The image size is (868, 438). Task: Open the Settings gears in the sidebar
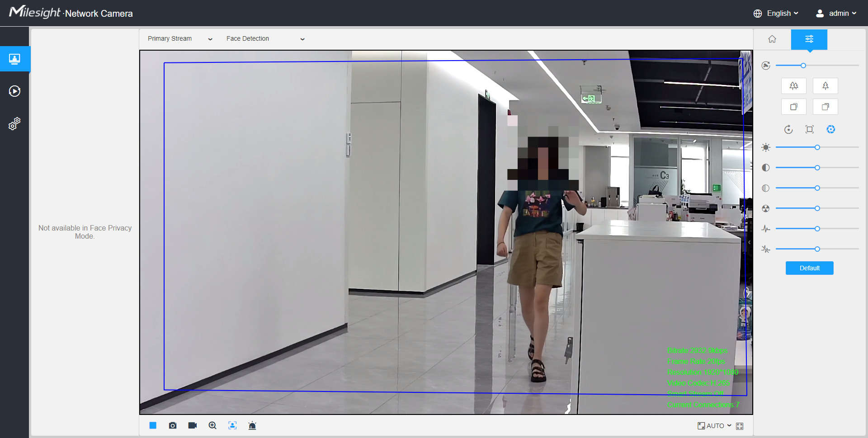[14, 123]
